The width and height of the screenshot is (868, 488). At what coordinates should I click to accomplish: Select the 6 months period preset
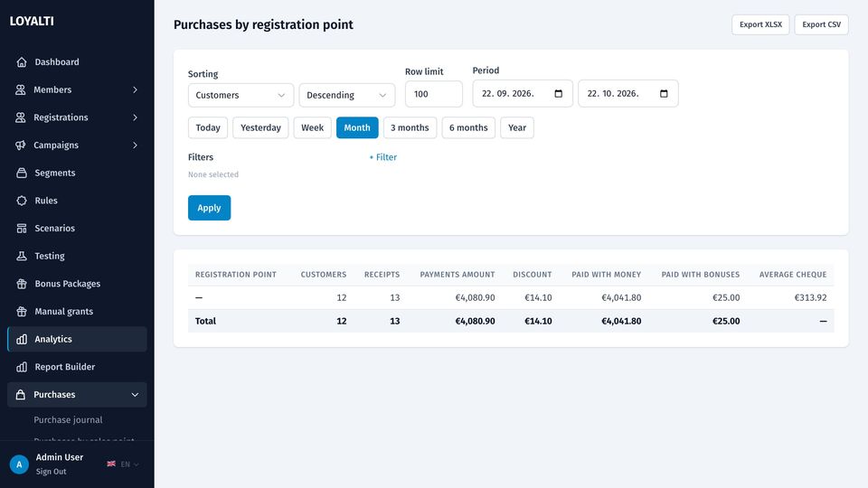pos(468,127)
